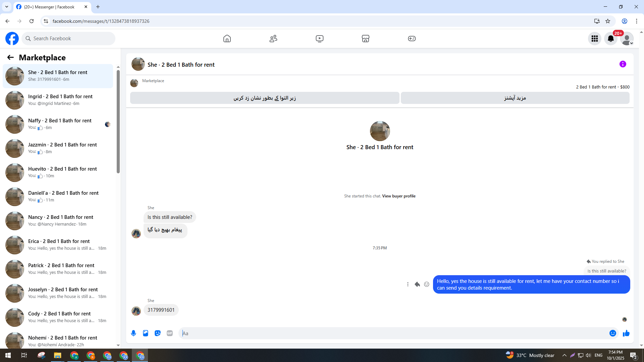Send a thumbs-up like
The image size is (644, 362).
click(626, 333)
